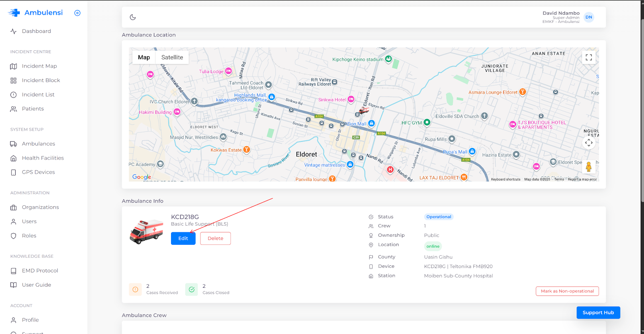644x334 pixels.
Task: Open Health Facilities in sidebar
Action: 43,158
